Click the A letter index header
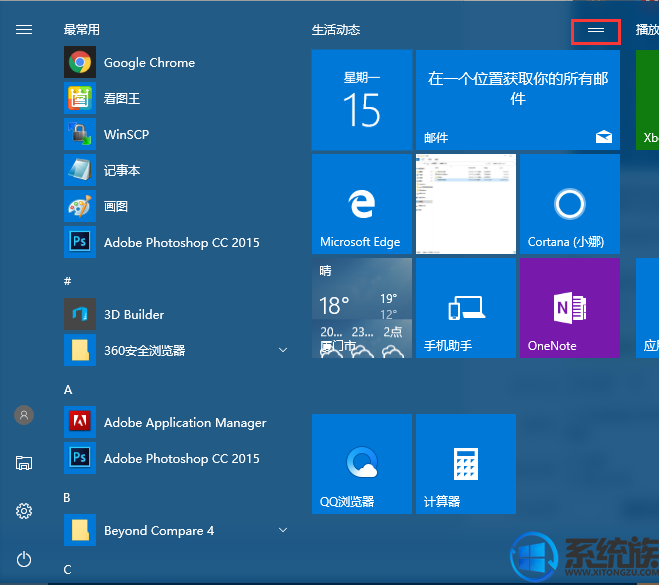Image resolution: width=659 pixels, height=585 pixels. tap(68, 390)
